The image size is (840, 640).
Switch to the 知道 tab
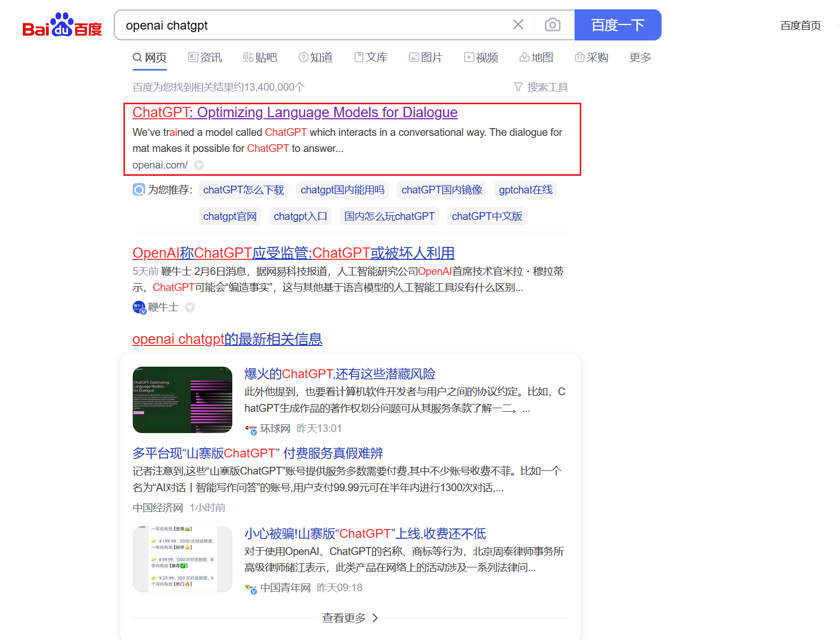coord(315,58)
